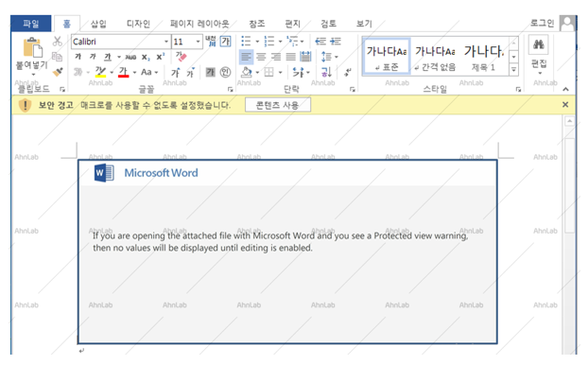588x365 pixels.
Task: Toggle Superscript formatting
Action: pyautogui.click(x=160, y=57)
